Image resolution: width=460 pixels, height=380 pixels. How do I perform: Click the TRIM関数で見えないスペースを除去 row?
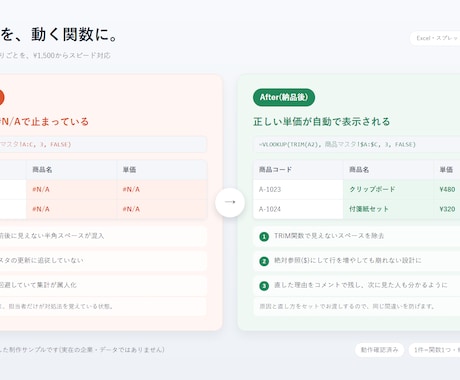pos(357,236)
